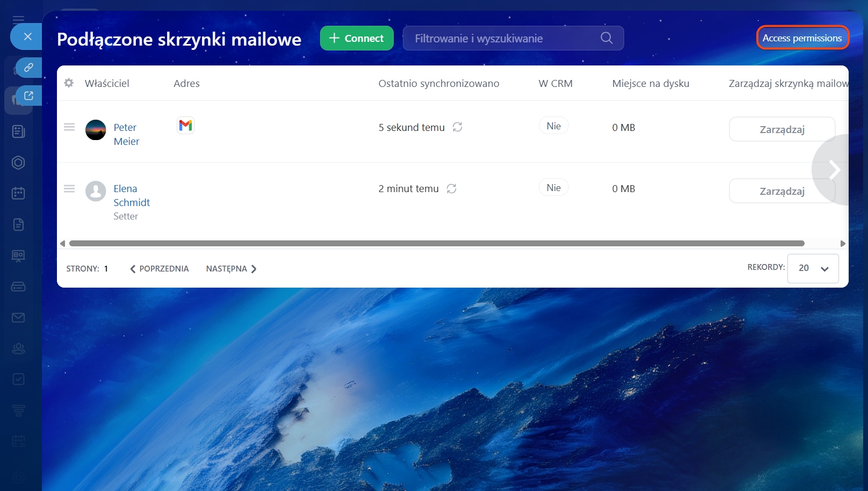Screen dimensions: 868x491
Task: Click the 'Nie' badge in Peter Meier's row
Action: [x=554, y=126]
